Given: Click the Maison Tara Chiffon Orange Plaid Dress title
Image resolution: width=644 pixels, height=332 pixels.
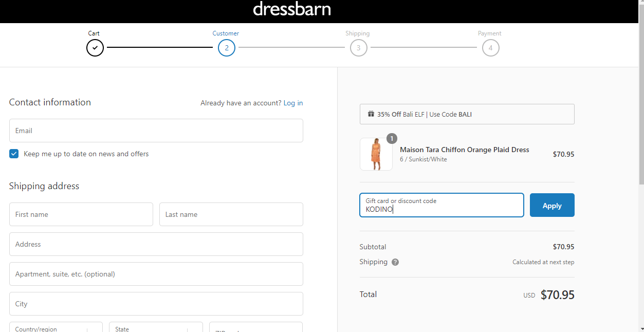Looking at the screenshot, I should coord(465,150).
